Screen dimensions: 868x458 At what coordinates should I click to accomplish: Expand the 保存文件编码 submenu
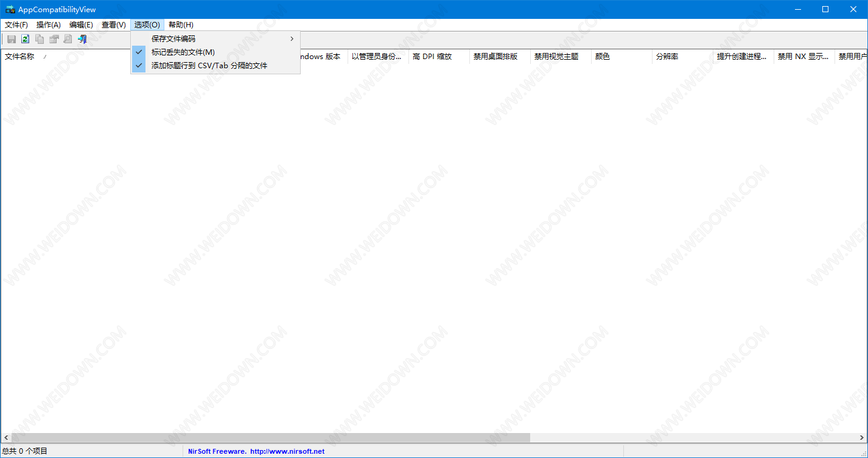[215, 39]
